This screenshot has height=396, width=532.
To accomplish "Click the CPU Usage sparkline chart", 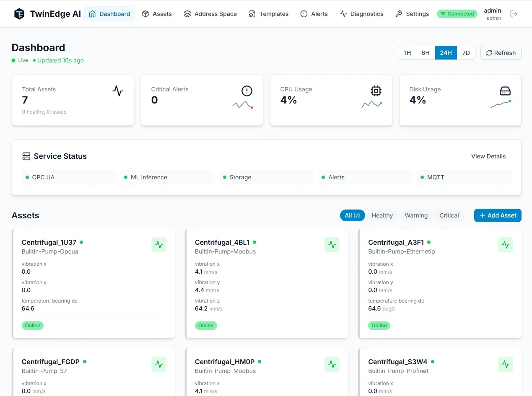I will [x=372, y=105].
